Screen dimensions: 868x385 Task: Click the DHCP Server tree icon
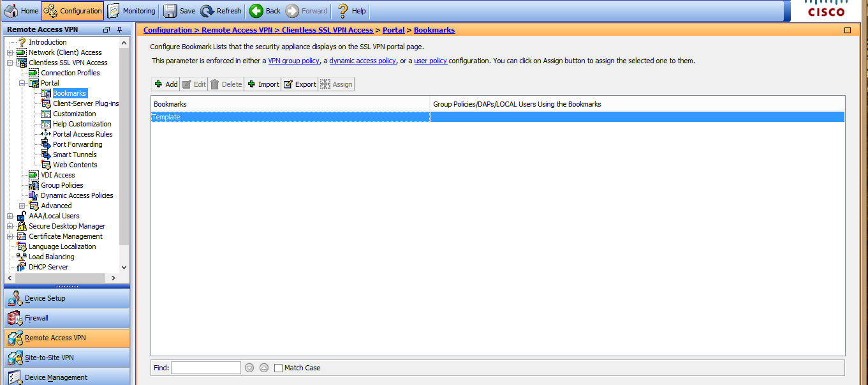click(x=22, y=267)
